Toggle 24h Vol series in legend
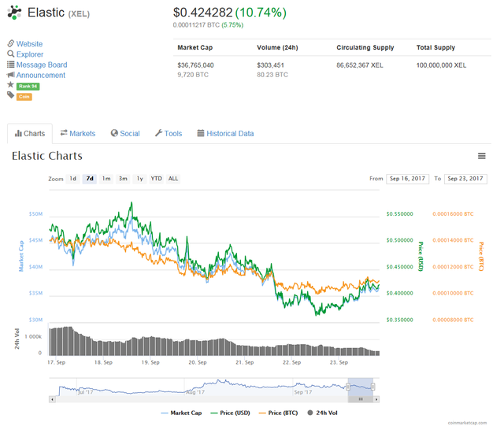This screenshot has width=504, height=426. click(322, 413)
